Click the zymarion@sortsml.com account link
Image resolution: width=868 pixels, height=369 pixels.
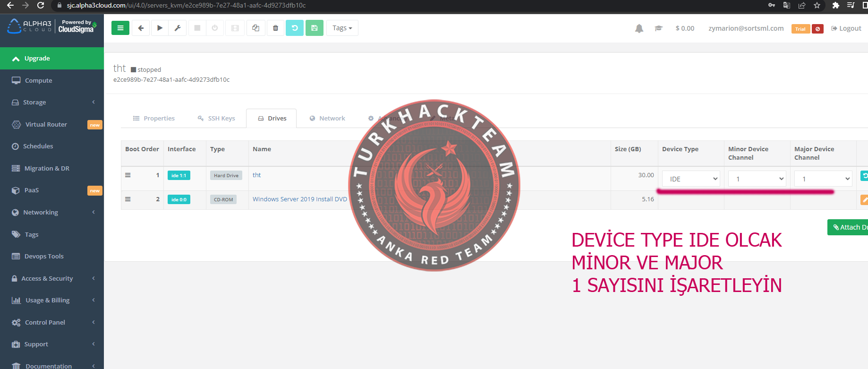[746, 28]
